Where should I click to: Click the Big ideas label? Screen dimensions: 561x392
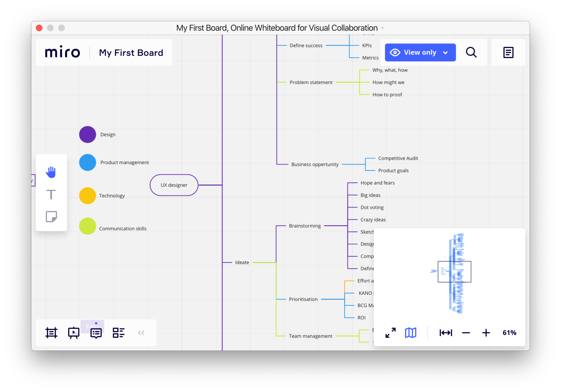[x=370, y=195]
